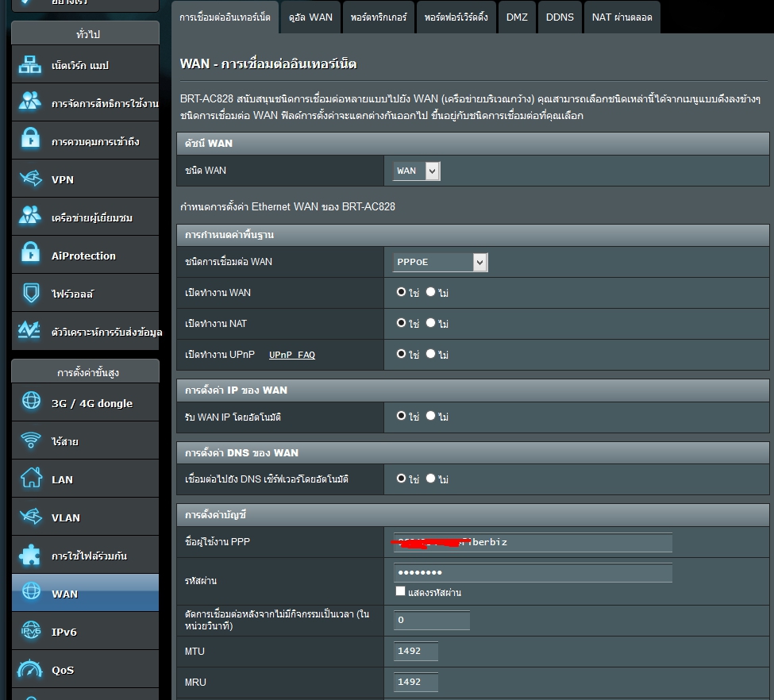Select 'ไม่' radio for เปิดทำงาน UPnP
Viewport: 774px width, 700px height.
[x=430, y=354]
